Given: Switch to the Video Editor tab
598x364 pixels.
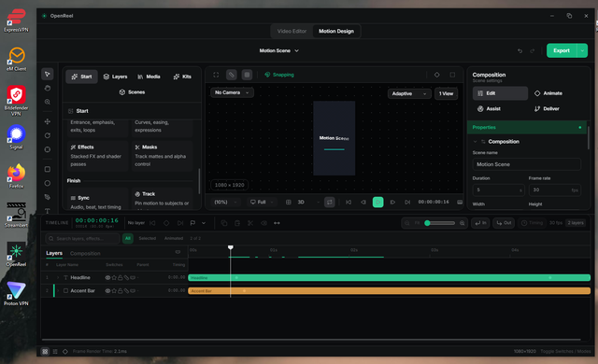Looking at the screenshot, I should (x=292, y=31).
